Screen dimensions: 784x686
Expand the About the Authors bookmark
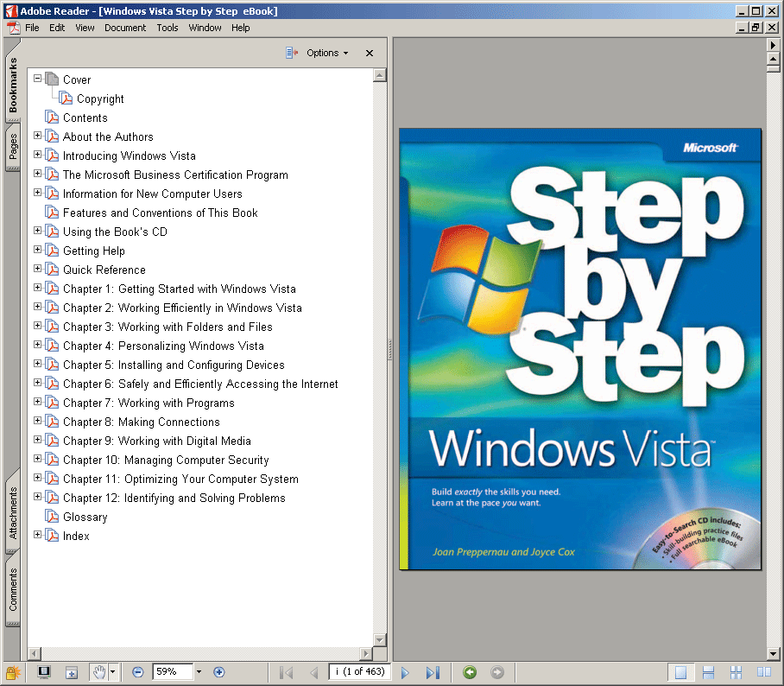pyautogui.click(x=37, y=135)
